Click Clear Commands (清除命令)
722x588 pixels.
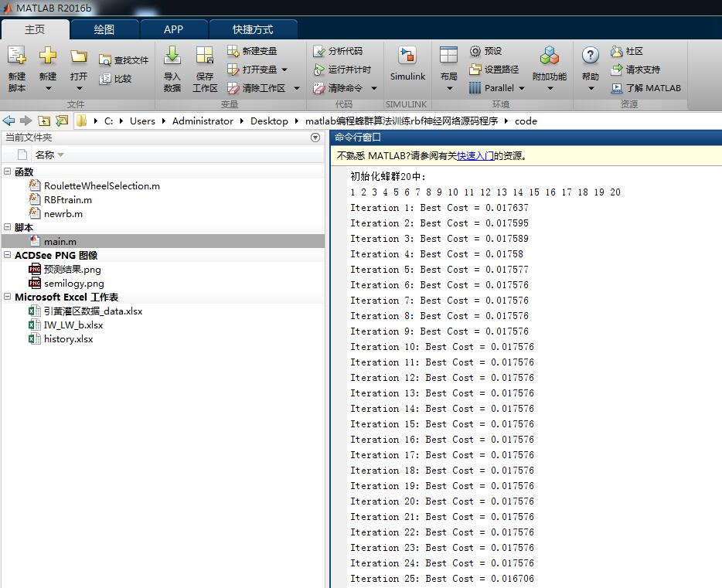click(x=338, y=88)
